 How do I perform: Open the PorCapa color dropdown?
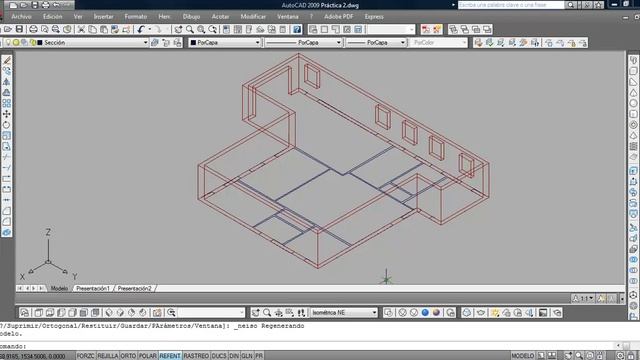[x=258, y=42]
